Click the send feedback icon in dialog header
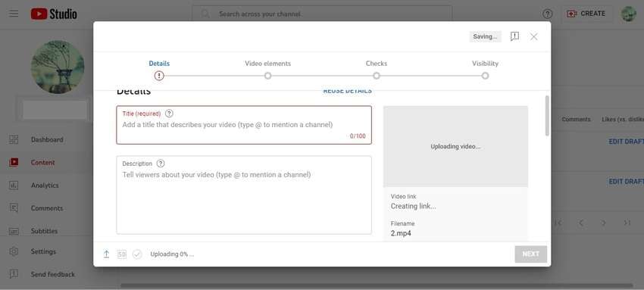The image size is (644, 290). [514, 36]
